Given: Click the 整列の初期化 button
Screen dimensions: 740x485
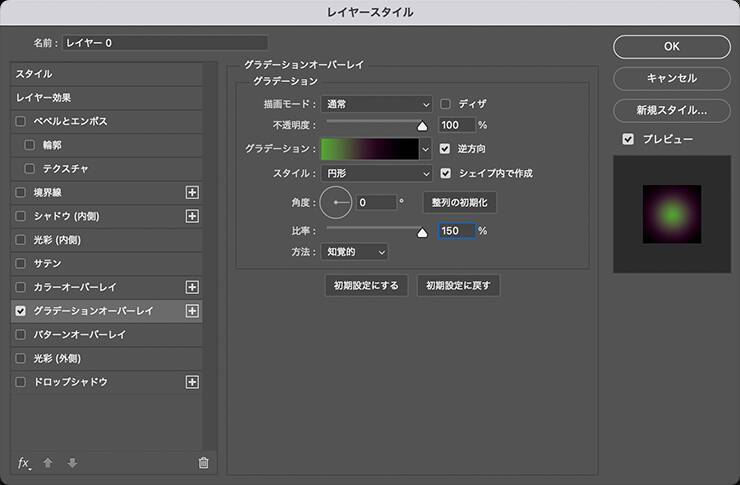Looking at the screenshot, I should click(x=459, y=202).
